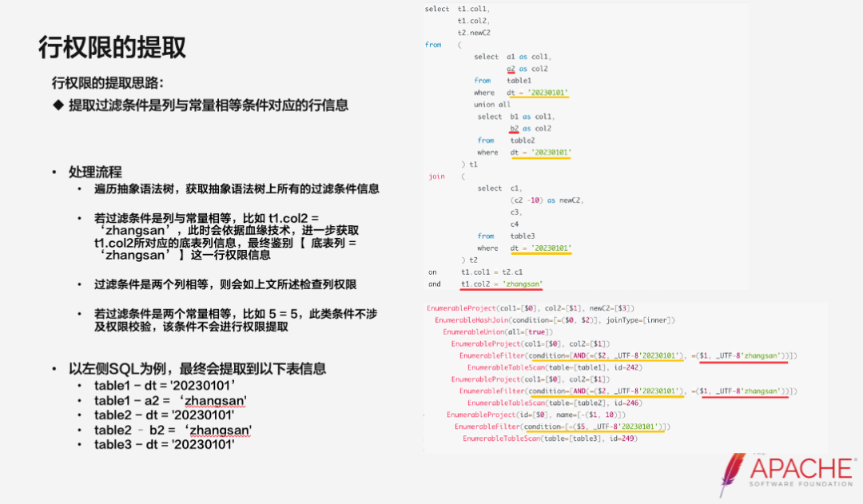This screenshot has height=504, width=863.
Task: Click the table3 name in the SQL
Action: click(523, 236)
